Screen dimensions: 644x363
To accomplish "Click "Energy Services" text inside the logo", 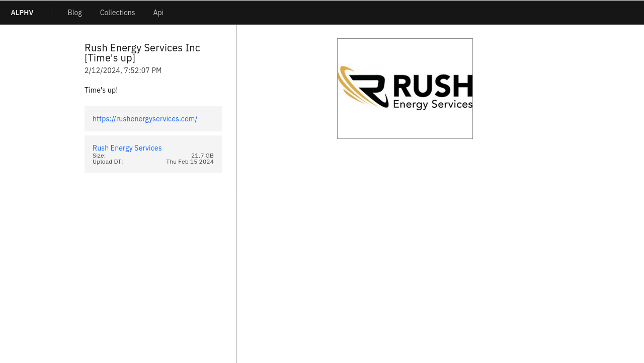I will point(433,104).
